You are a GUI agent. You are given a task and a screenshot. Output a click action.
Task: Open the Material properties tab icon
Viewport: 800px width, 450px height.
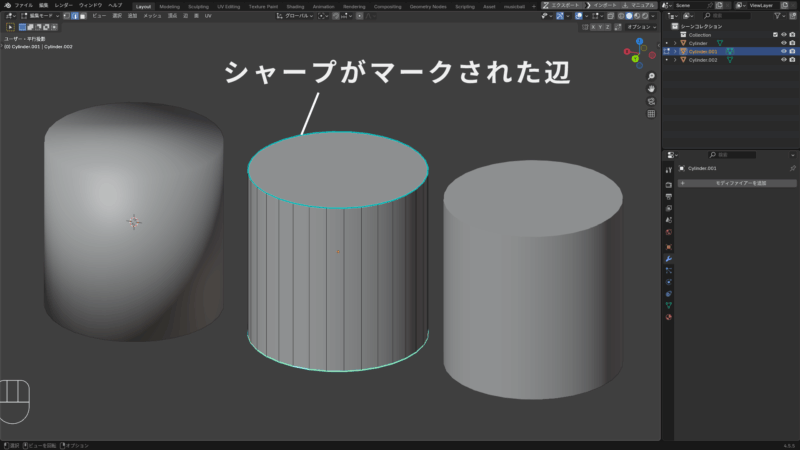tap(668, 317)
